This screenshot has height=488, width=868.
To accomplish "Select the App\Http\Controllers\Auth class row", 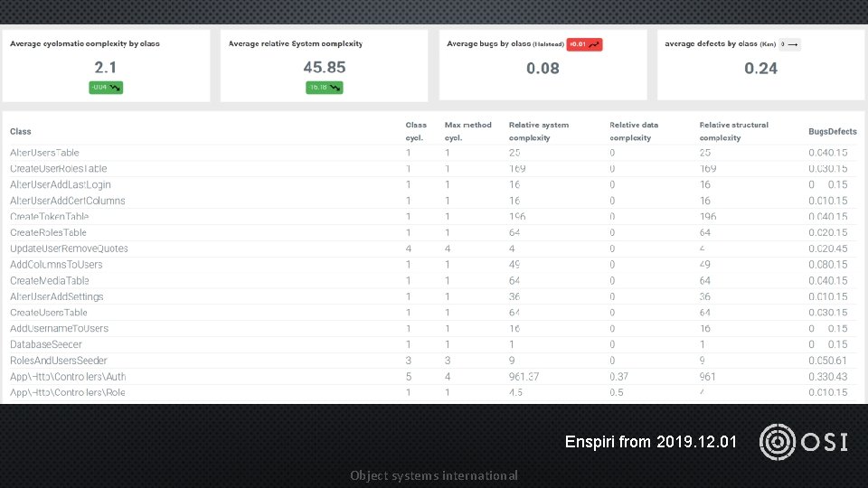I will (x=433, y=377).
